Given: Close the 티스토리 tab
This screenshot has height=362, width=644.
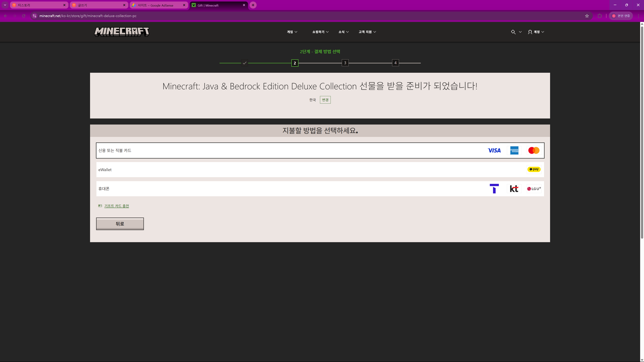Looking at the screenshot, I should pyautogui.click(x=64, y=5).
